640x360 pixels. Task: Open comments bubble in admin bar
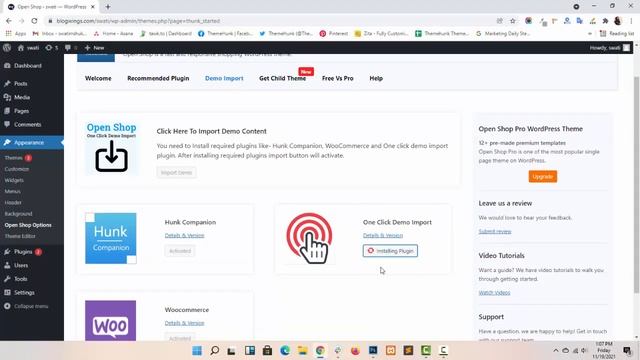71,48
